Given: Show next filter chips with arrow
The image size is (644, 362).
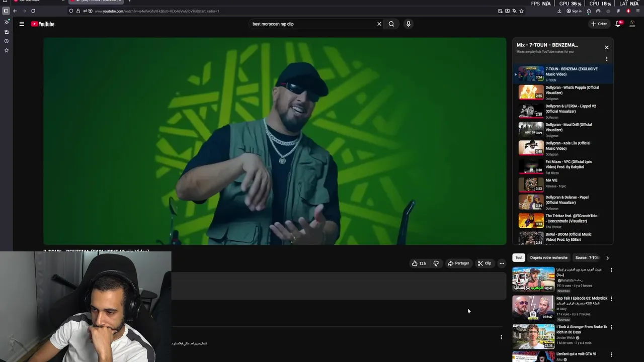Looking at the screenshot, I should click(x=607, y=258).
